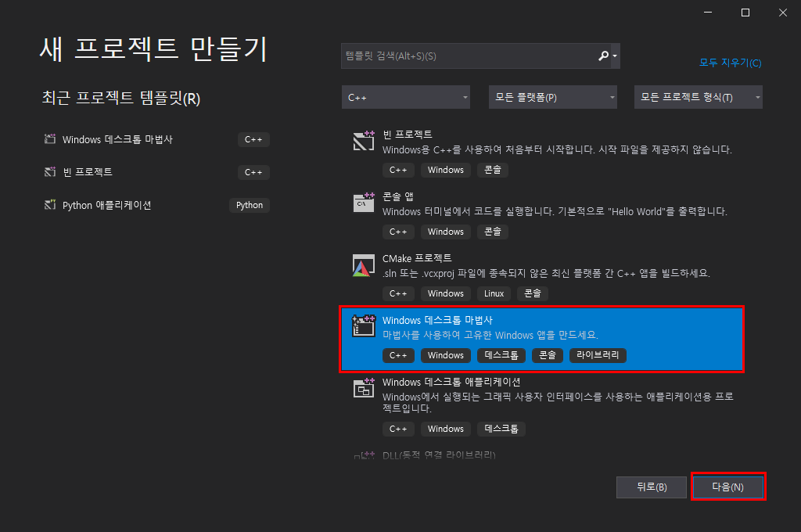Click the Windows 데스크톱 애플리케이션 template icon
This screenshot has height=532, width=801.
[x=364, y=388]
